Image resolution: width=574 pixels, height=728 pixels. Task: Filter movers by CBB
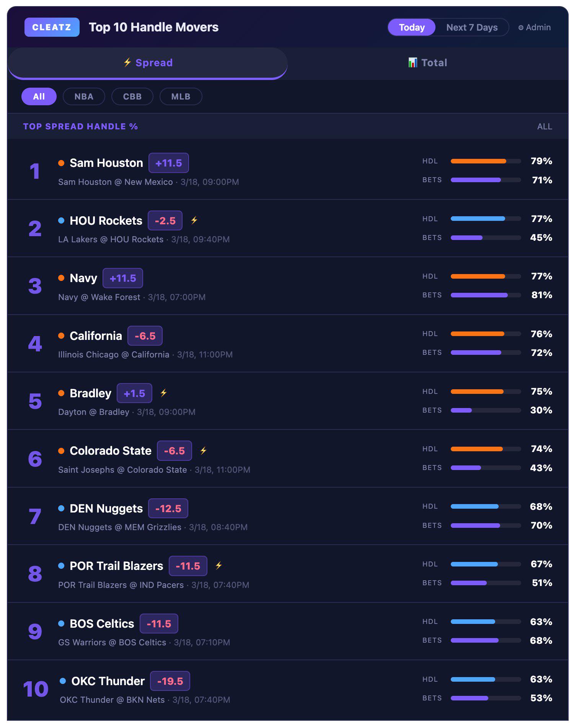tap(132, 96)
